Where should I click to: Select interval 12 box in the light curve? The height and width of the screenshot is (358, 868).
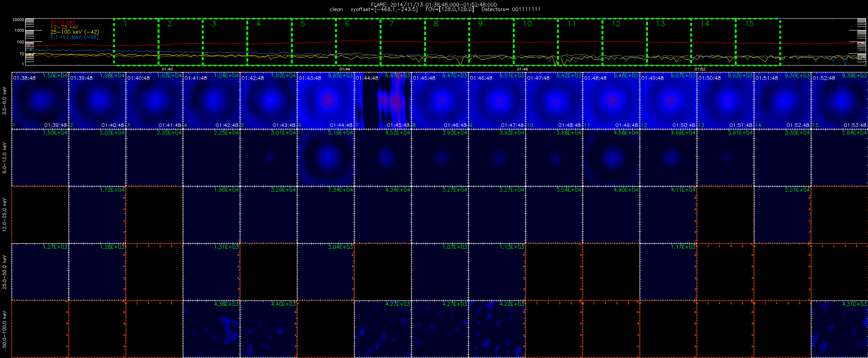coord(625,42)
